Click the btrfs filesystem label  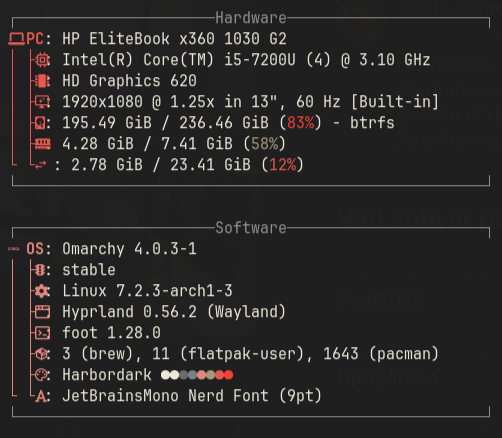point(372,123)
